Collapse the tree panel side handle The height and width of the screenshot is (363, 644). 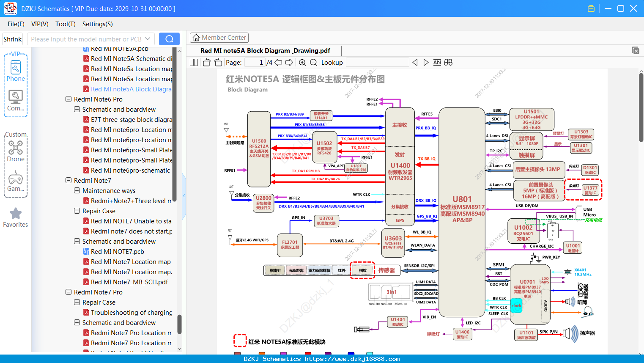point(184,195)
